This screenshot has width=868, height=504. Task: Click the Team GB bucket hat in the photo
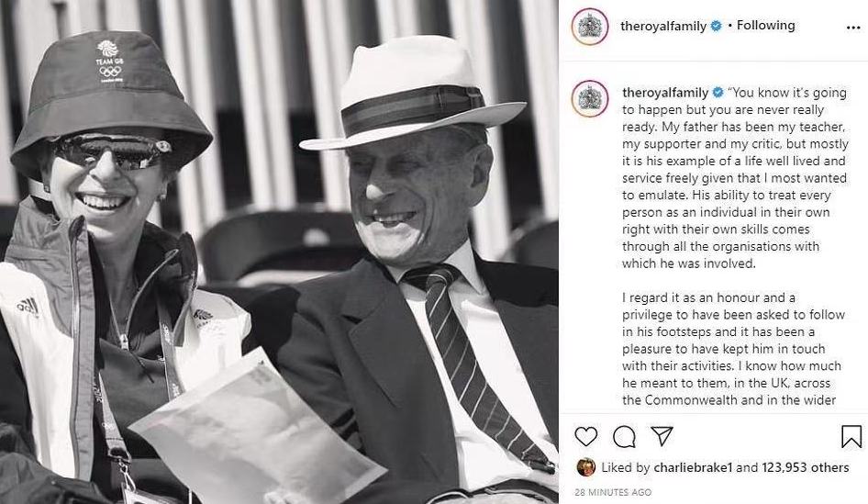[108, 92]
